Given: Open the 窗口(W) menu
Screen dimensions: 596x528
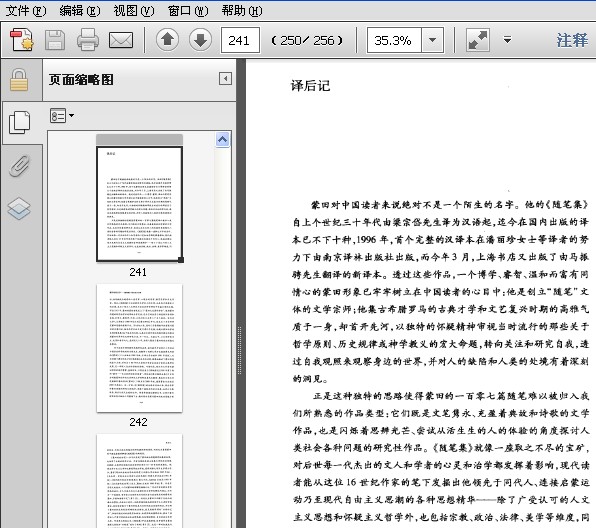Looking at the screenshot, I should pos(188,11).
